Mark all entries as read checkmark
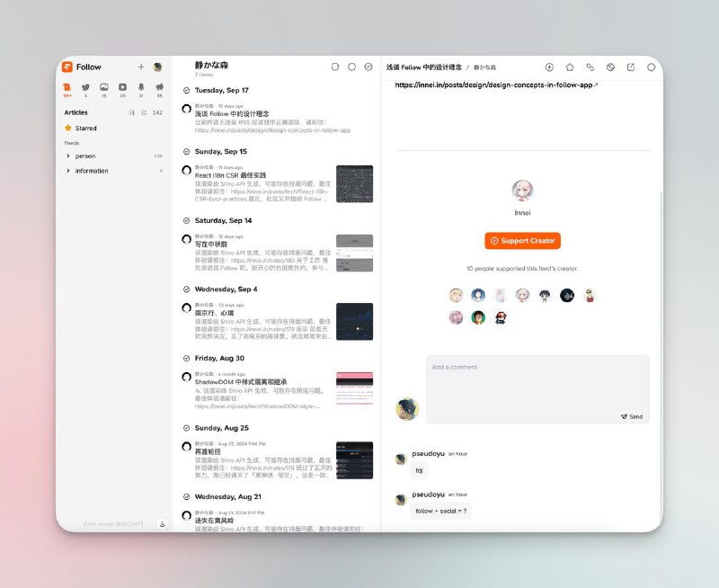 click(368, 67)
